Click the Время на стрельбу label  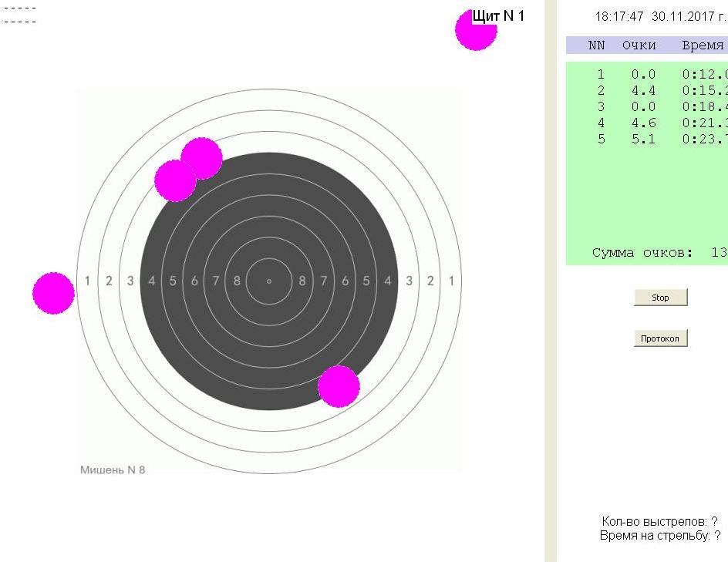coord(659,535)
